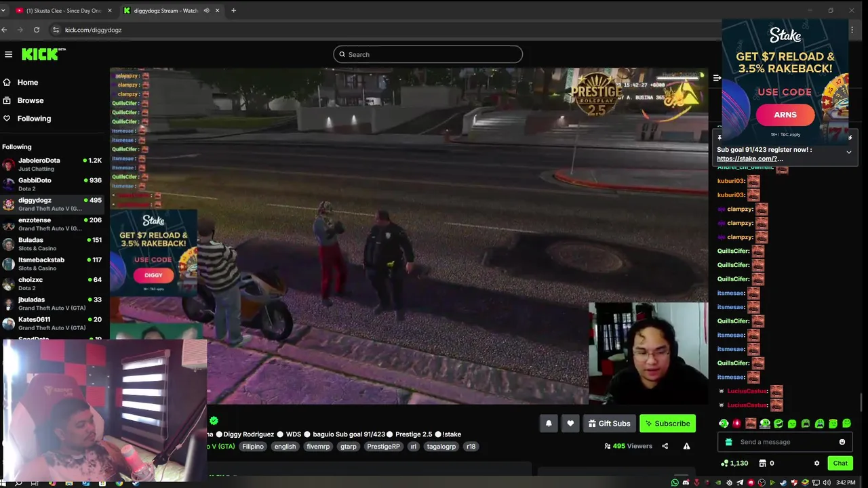The height and width of the screenshot is (488, 868).
Task: Open Browse in Kick sidebar
Action: pyautogui.click(x=31, y=100)
